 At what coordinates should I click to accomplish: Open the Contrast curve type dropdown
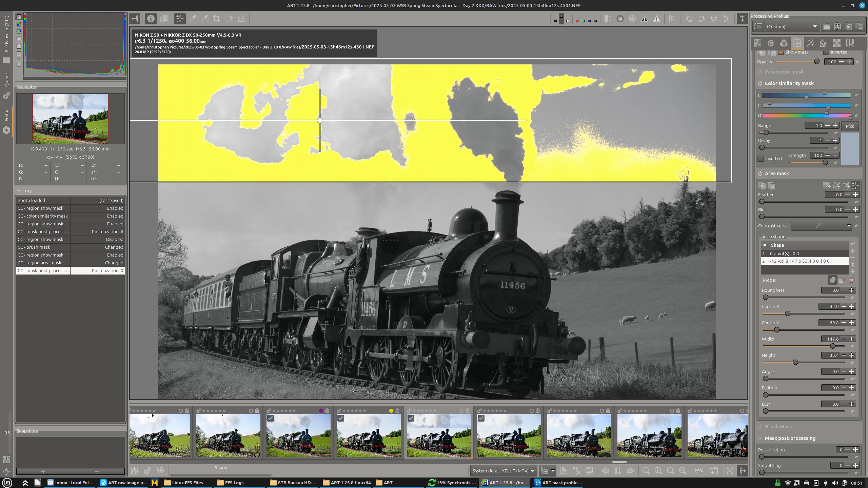pos(822,226)
